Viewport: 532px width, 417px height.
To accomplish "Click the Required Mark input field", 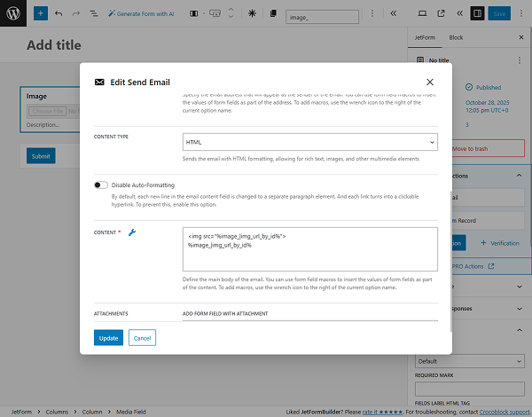I will point(470,389).
